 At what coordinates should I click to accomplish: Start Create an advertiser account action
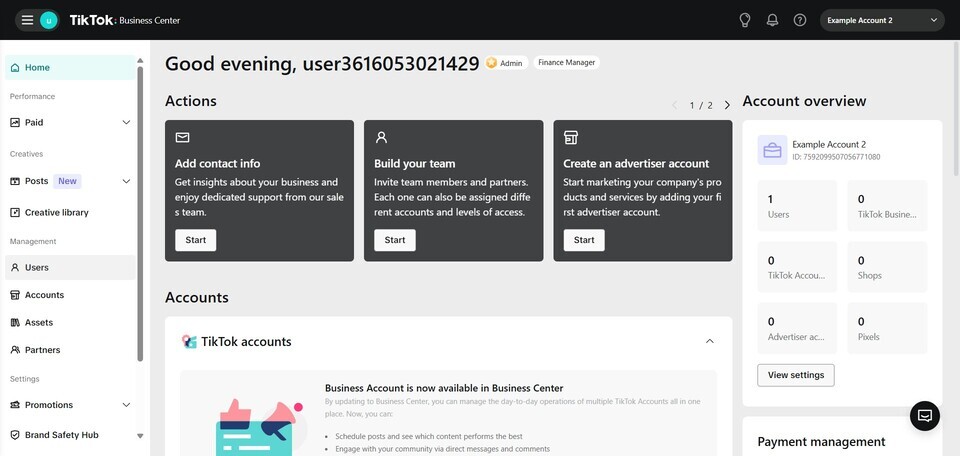(x=584, y=240)
